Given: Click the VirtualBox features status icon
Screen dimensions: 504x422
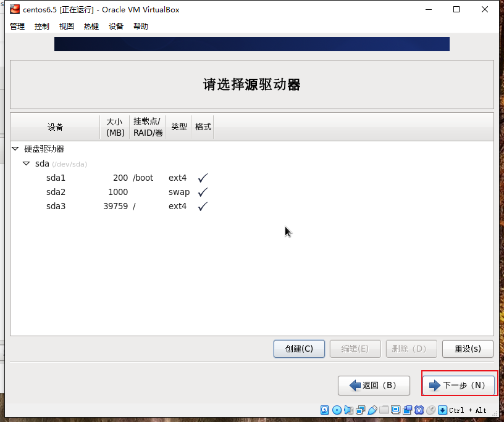Looking at the screenshot, I should 419,410.
